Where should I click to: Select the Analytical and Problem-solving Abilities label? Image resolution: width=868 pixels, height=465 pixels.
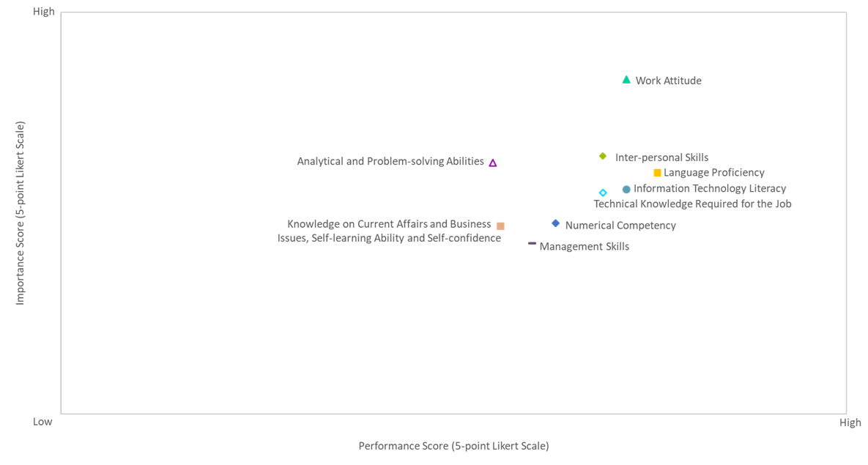click(x=390, y=161)
